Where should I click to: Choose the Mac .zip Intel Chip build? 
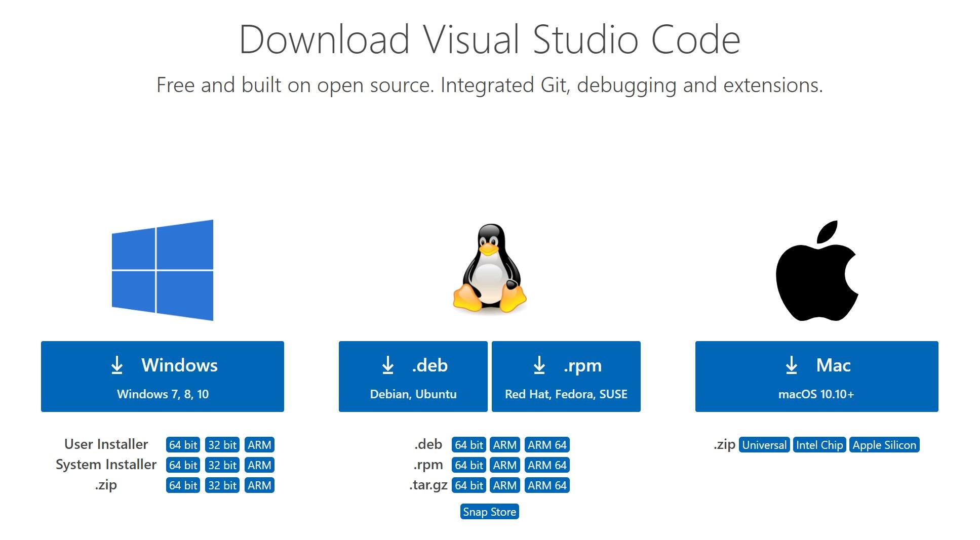point(819,445)
